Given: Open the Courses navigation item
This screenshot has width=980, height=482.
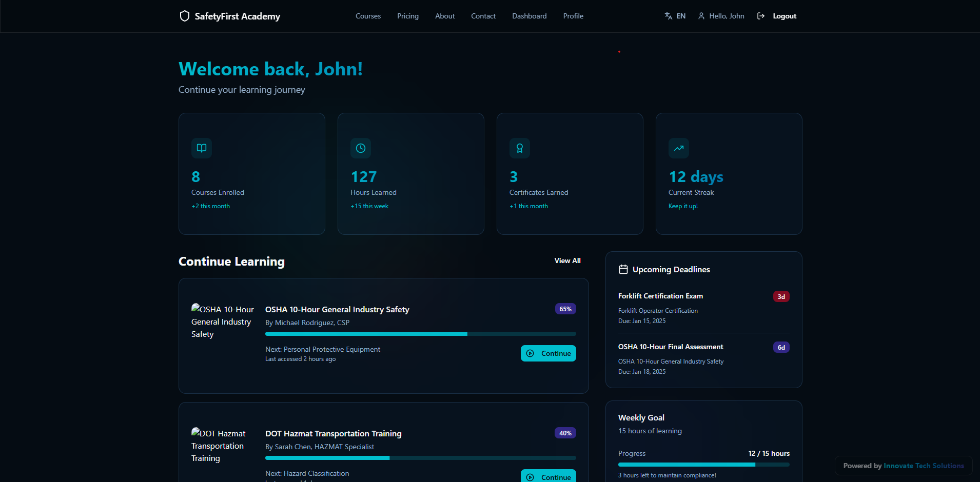Looking at the screenshot, I should point(368,16).
